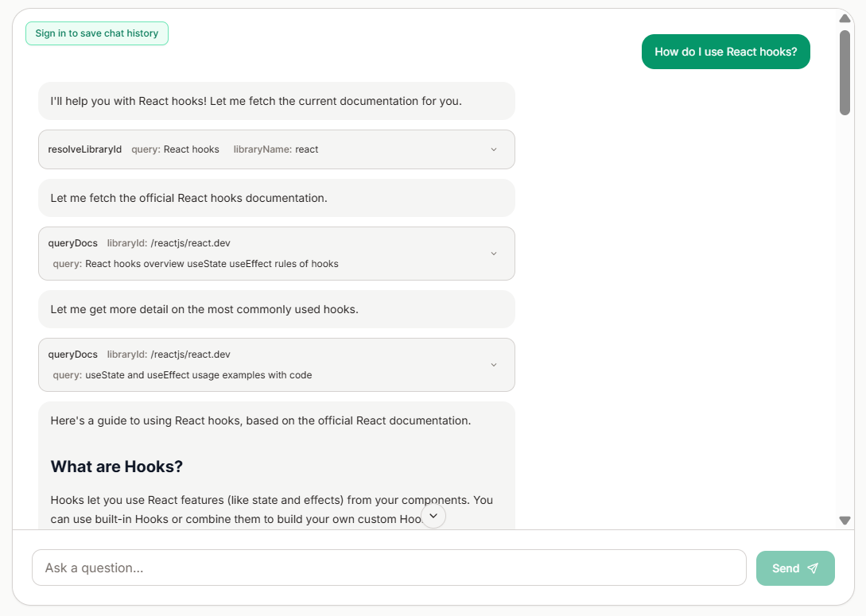The height and width of the screenshot is (616, 866).
Task: Click the scrollbar down arrow
Action: 845,520
